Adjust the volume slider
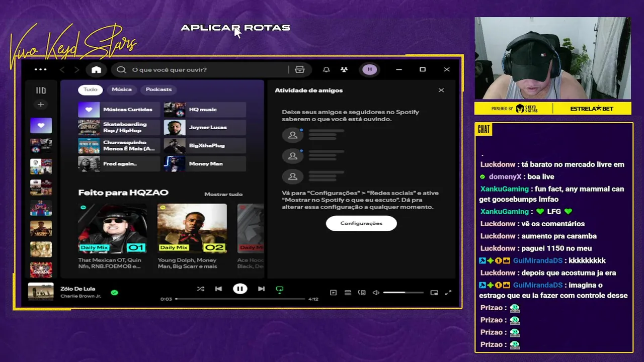The width and height of the screenshot is (644, 362). (x=403, y=293)
